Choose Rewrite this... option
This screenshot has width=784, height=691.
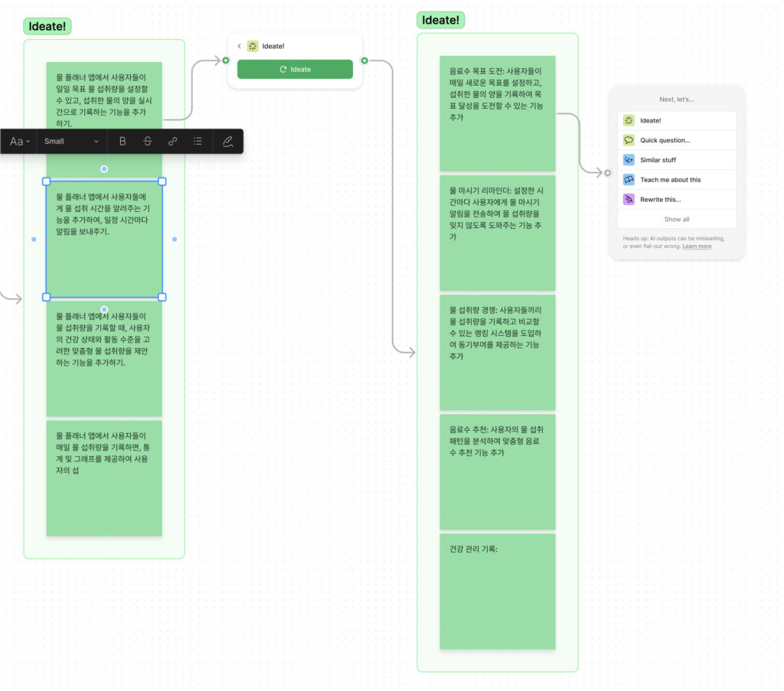point(677,200)
